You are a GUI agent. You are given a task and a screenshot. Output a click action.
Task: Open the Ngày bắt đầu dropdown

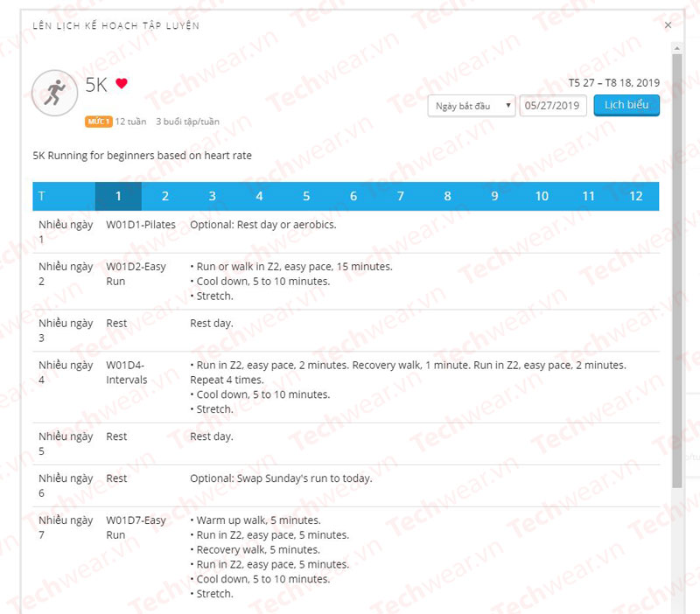(x=472, y=106)
